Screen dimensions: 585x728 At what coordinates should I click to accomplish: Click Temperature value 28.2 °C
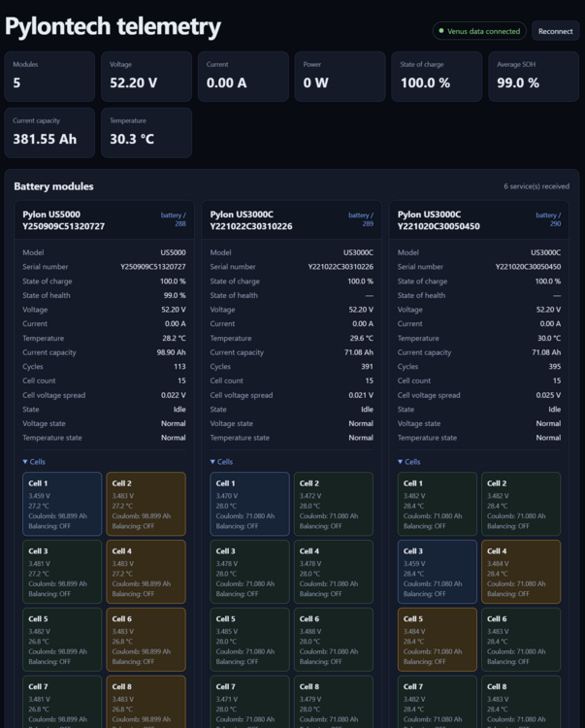pyautogui.click(x=174, y=338)
